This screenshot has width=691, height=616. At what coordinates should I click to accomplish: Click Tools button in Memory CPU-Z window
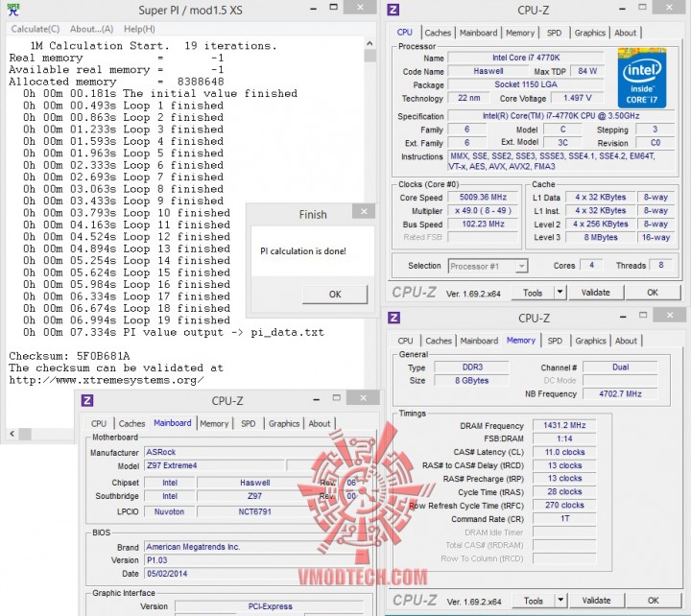click(534, 601)
